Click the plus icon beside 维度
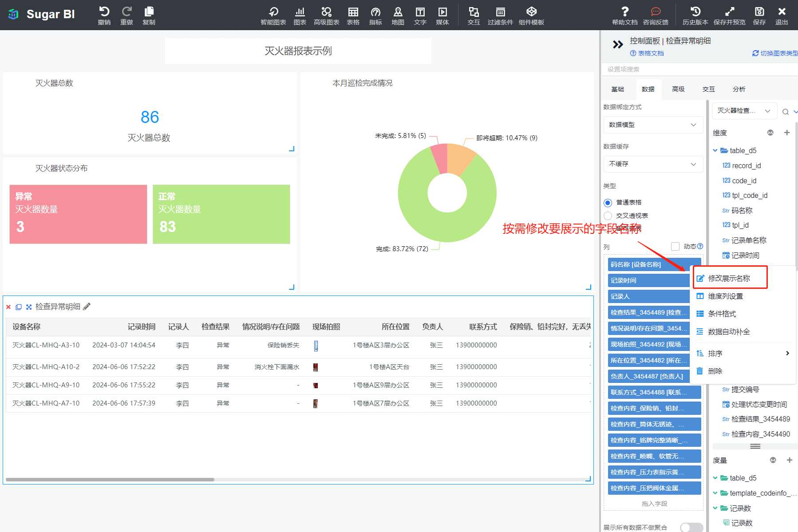The width and height of the screenshot is (798, 532). point(787,133)
